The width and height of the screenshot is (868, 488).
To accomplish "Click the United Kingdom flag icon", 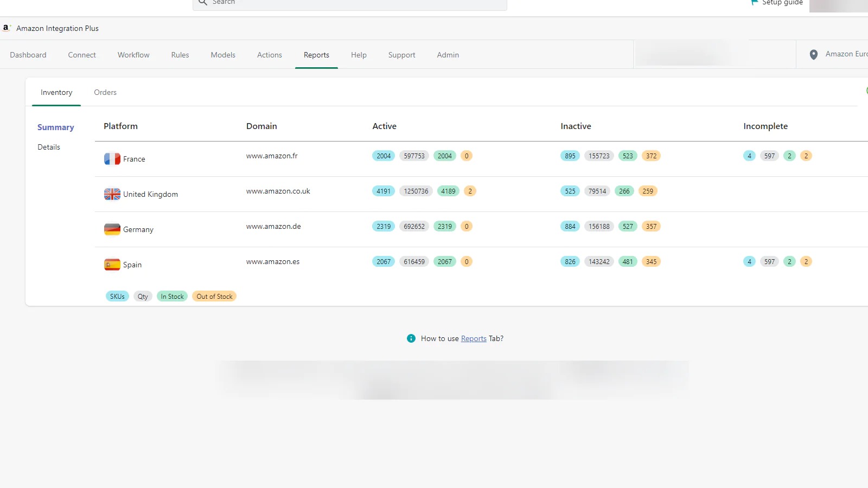I will [x=112, y=194].
